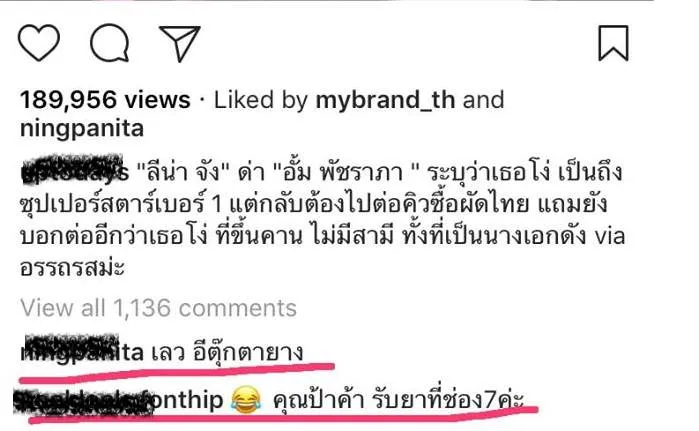The image size is (699, 431).
Task: View all 1,136 comments
Action: 158,308
